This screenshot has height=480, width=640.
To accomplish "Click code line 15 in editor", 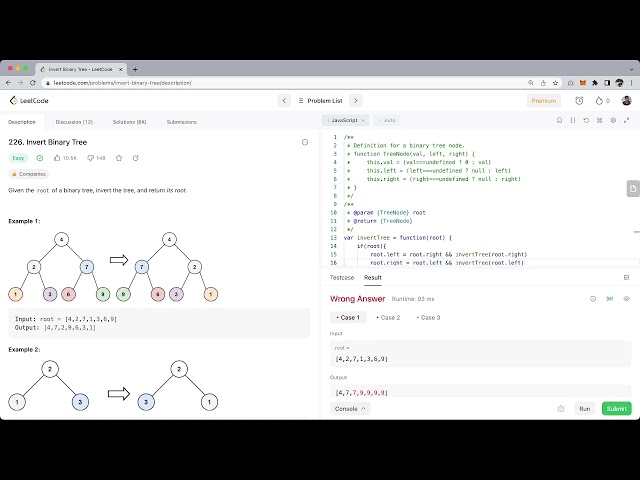I will pos(449,254).
